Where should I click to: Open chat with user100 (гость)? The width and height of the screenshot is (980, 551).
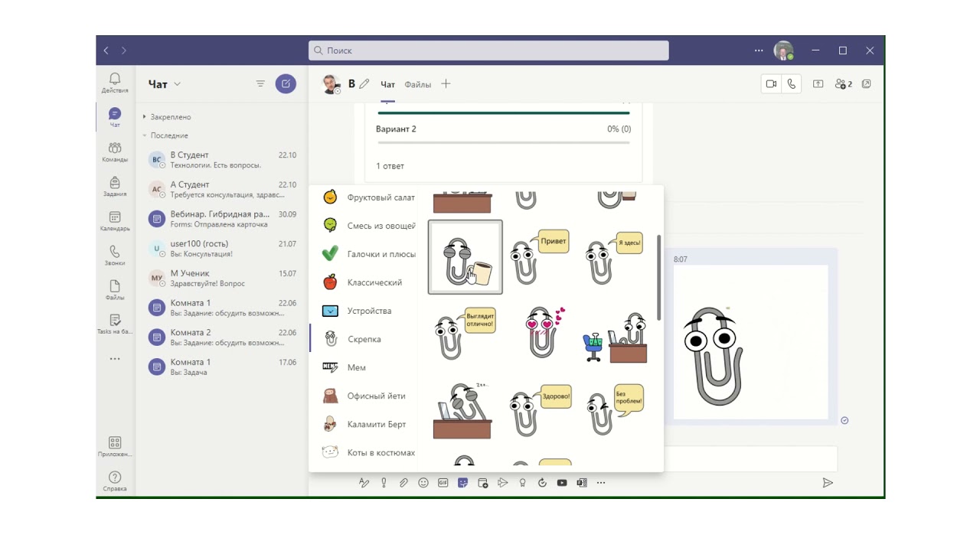220,248
